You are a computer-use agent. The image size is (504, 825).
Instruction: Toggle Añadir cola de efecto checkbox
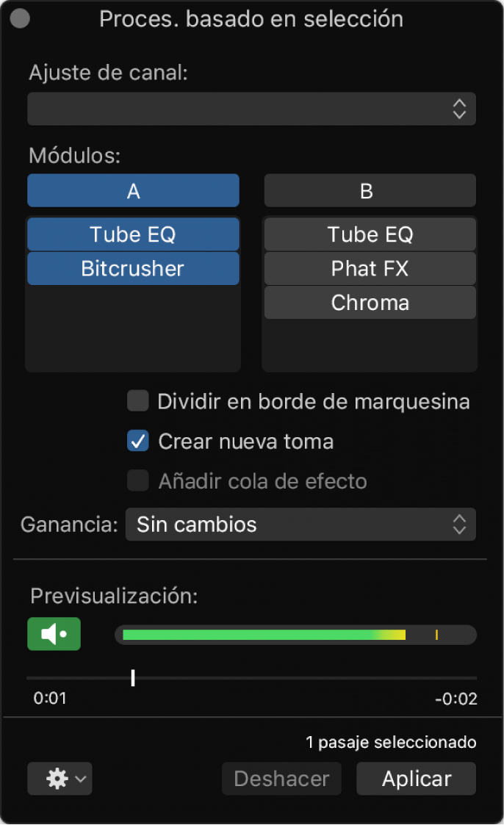tap(137, 481)
